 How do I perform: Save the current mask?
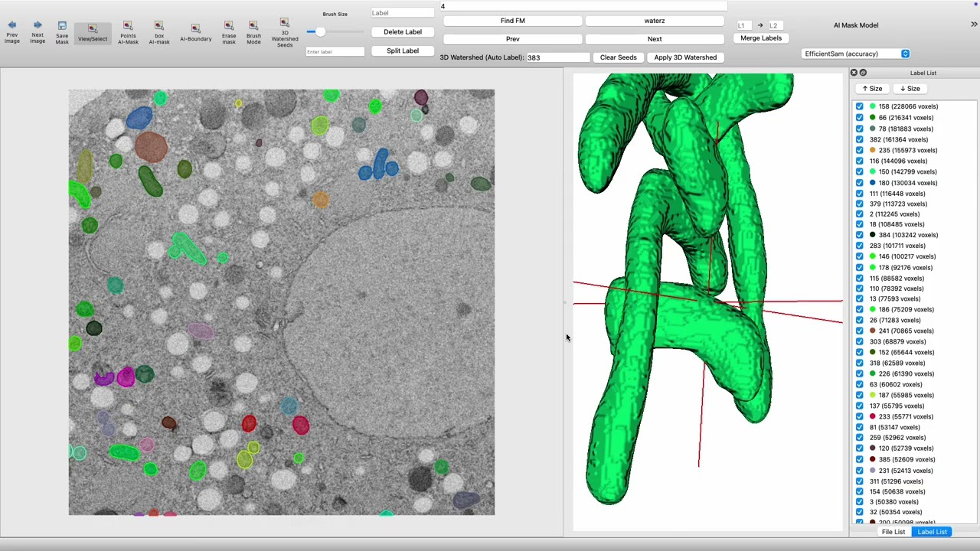pos(62,32)
